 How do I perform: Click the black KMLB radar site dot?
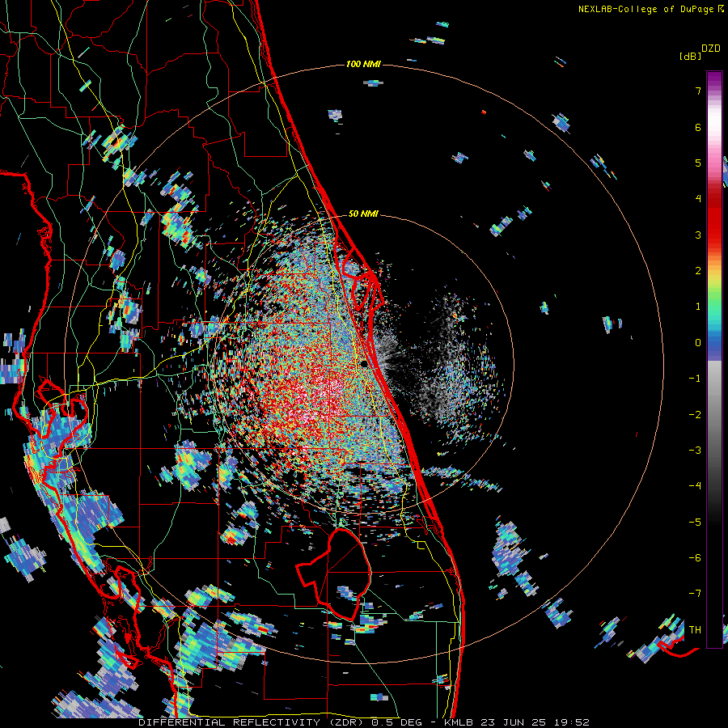click(365, 363)
